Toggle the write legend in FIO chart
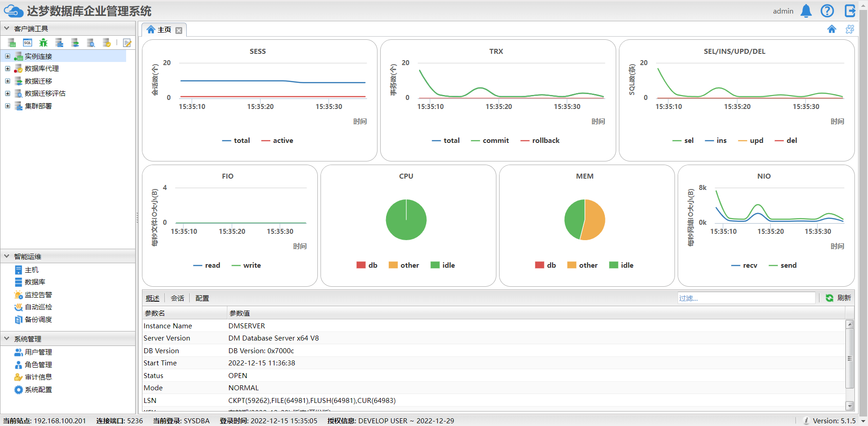Screen dimensions: 868x426 pyautogui.click(x=246, y=265)
